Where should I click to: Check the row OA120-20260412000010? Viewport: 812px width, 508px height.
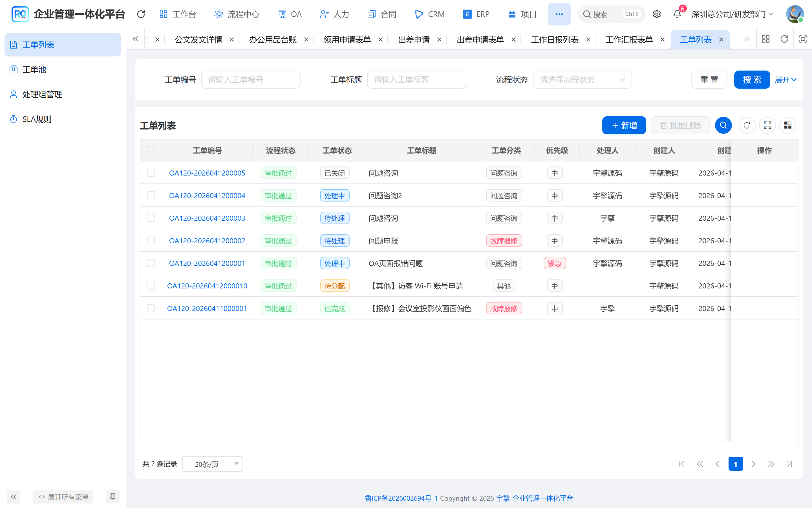(x=151, y=286)
